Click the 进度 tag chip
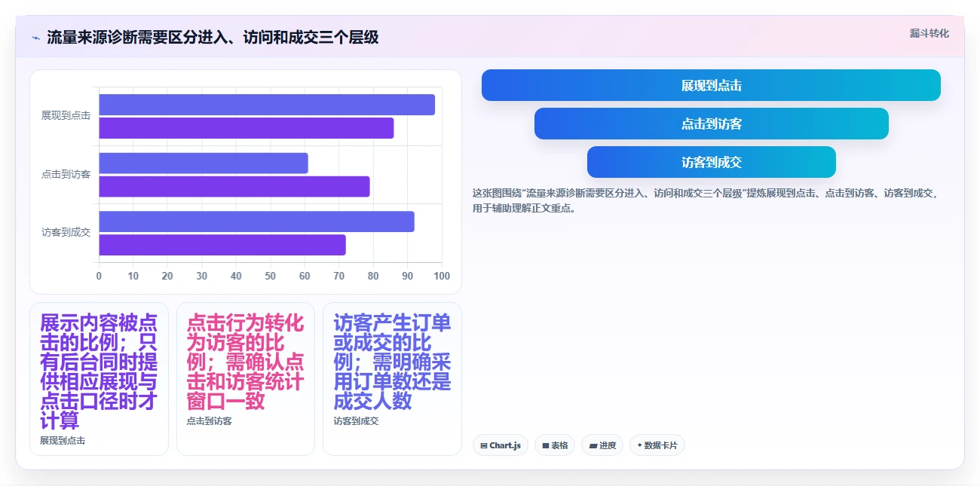 pos(602,445)
